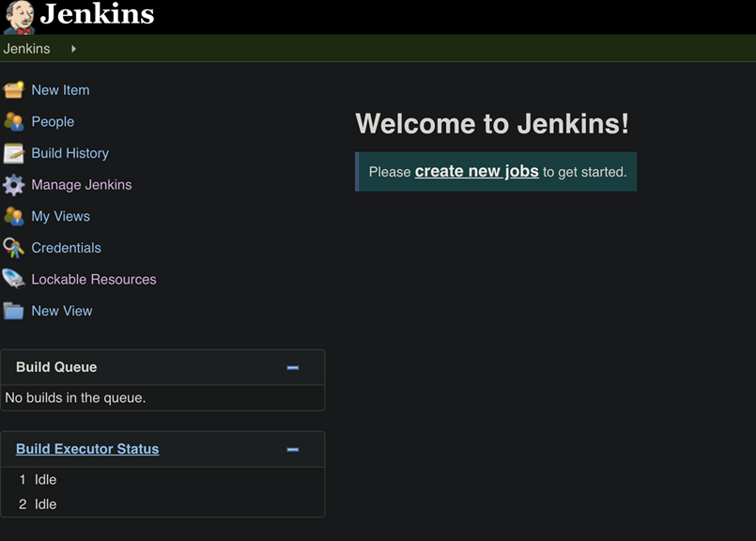
Task: Open My Views page
Action: pos(61,217)
